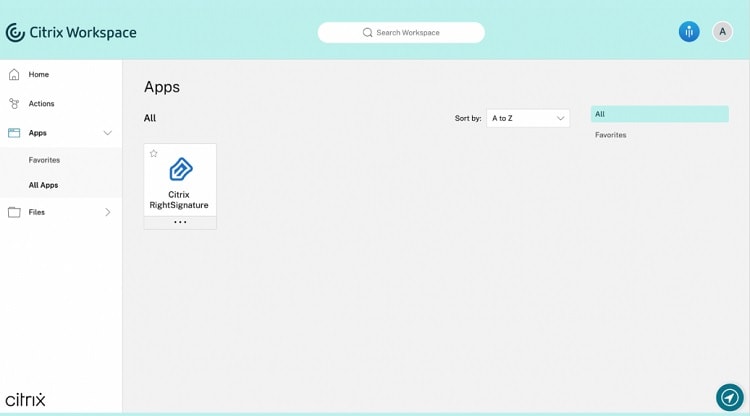Expand the Files section chevron
The image size is (750, 416).
pos(108,212)
